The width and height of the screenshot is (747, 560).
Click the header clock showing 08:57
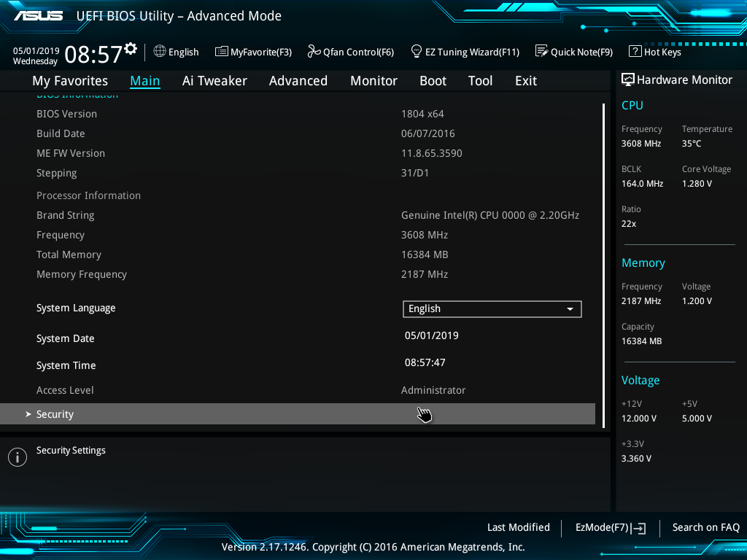click(93, 54)
